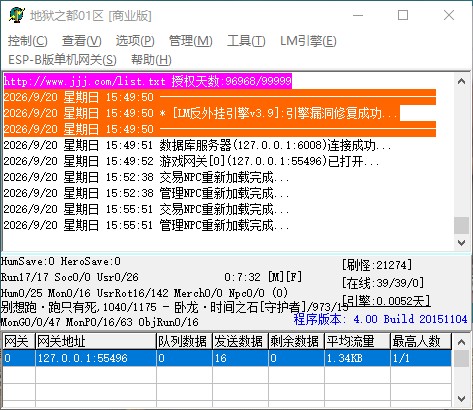Click the 15:52:38 管理NPC重新加载完成 log line
The image size is (473, 410).
[x=146, y=193]
